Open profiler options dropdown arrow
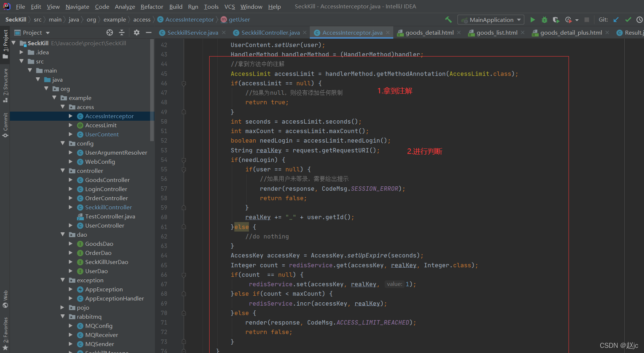Image resolution: width=644 pixels, height=353 pixels. pyautogui.click(x=577, y=20)
